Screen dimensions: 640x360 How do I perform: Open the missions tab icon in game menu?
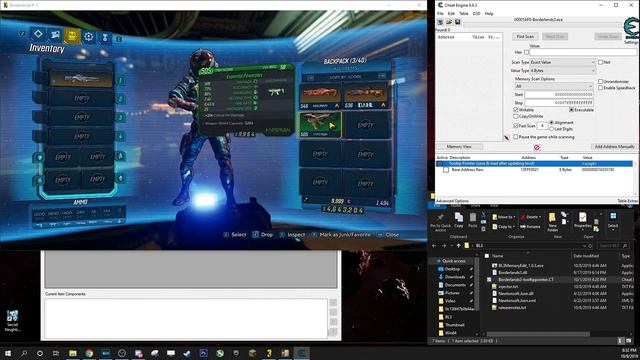55,35
